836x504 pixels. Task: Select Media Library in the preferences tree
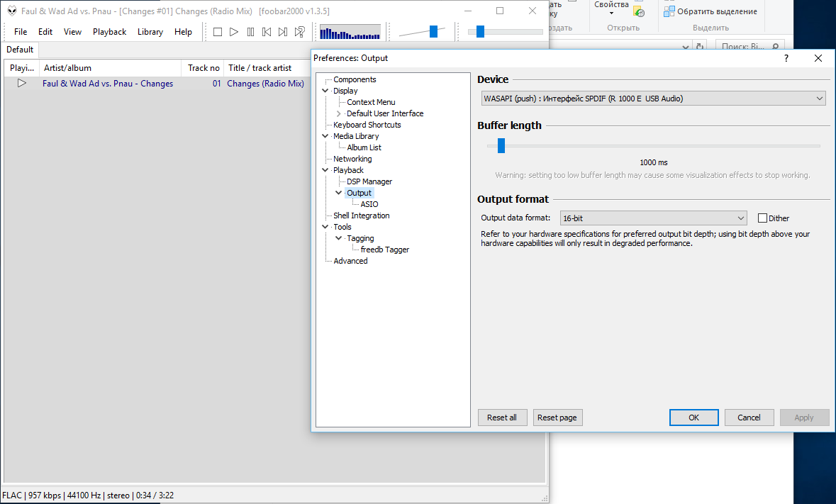coord(356,136)
